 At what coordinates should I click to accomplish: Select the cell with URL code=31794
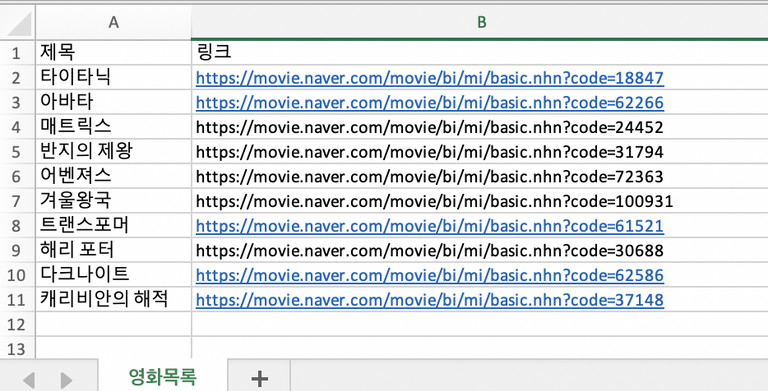pos(480,151)
